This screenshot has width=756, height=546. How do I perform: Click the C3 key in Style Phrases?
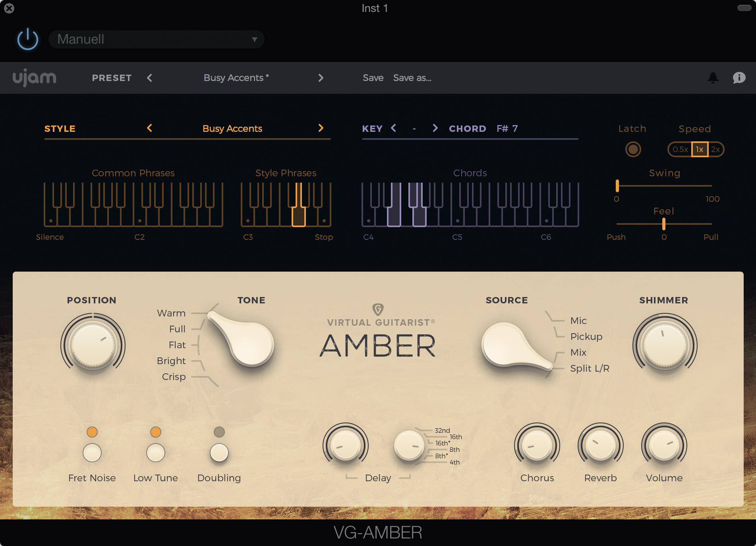point(247,216)
